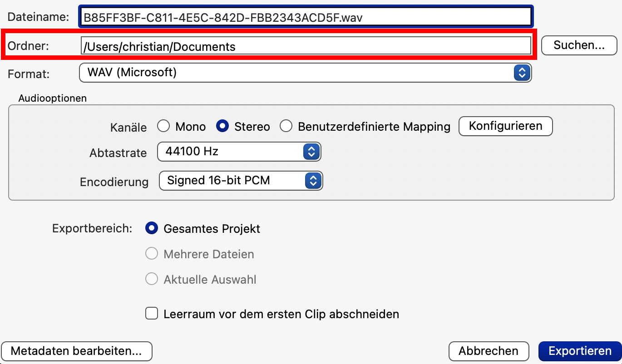Image resolution: width=622 pixels, height=364 pixels.
Task: Cancel with the Abbrechen button
Action: click(489, 351)
